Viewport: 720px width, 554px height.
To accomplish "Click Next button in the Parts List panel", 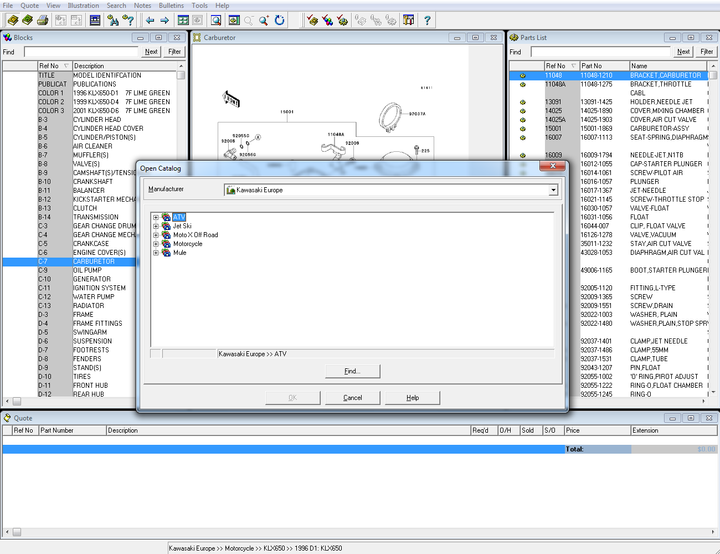I will click(683, 52).
